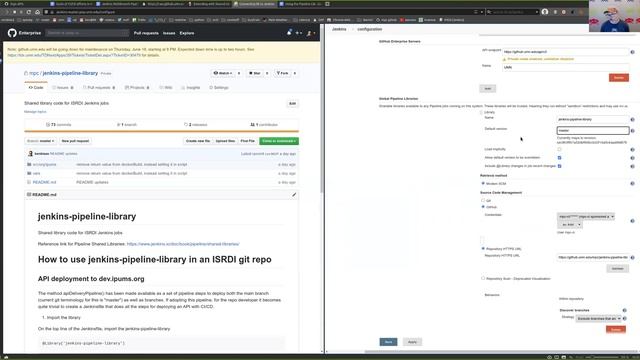This screenshot has height=360, width=640.
Task: Select Git source code management option
Action: (x=483, y=200)
